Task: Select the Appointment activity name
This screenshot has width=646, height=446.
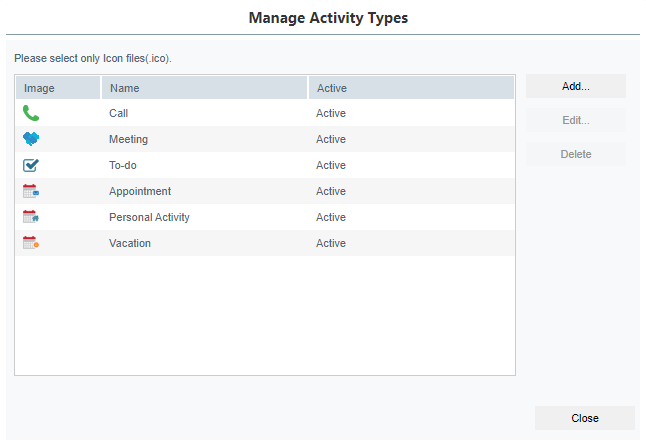Action: click(140, 191)
